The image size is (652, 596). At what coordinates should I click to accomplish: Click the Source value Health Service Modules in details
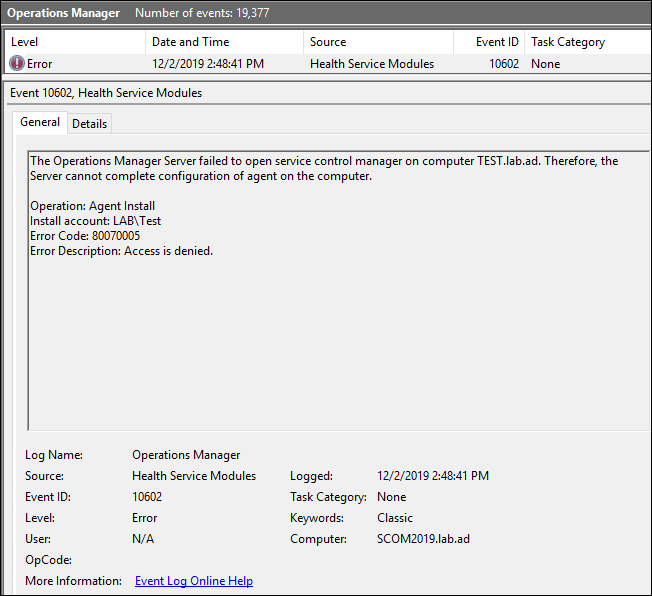click(x=194, y=476)
